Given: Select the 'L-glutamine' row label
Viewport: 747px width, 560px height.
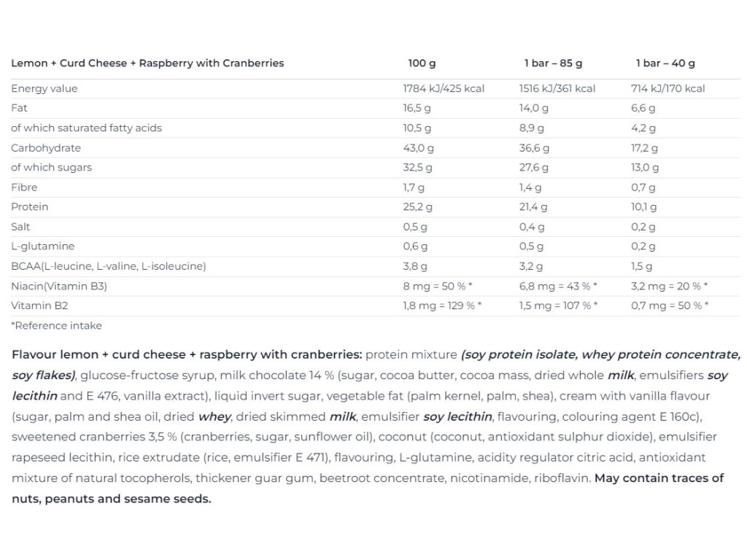Looking at the screenshot, I should click(42, 246).
